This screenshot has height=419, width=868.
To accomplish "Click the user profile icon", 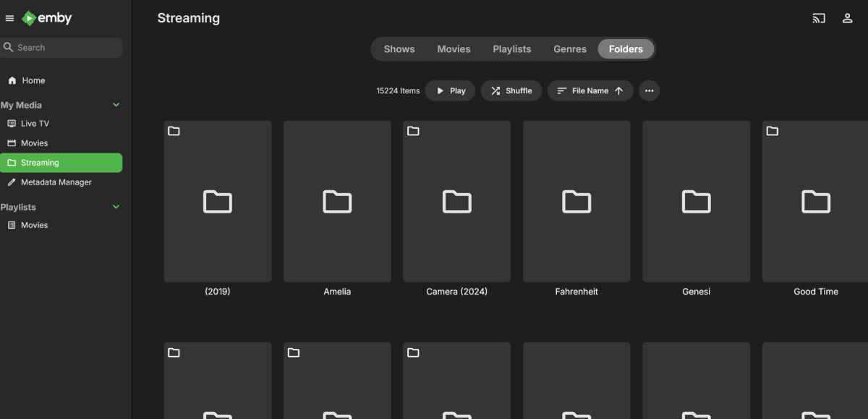I will (847, 18).
